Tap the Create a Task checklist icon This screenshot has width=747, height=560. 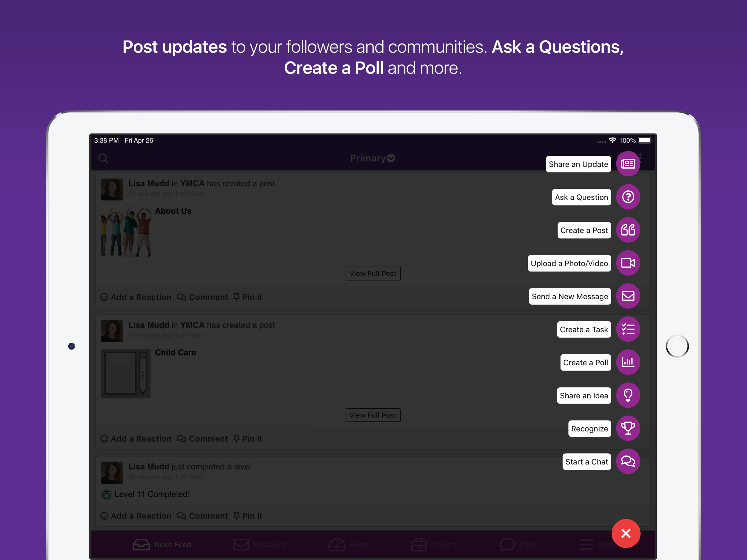[628, 329]
